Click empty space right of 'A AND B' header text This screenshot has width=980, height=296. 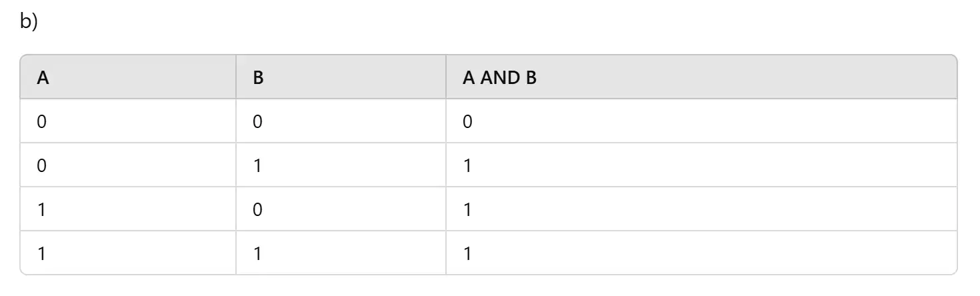point(747,77)
